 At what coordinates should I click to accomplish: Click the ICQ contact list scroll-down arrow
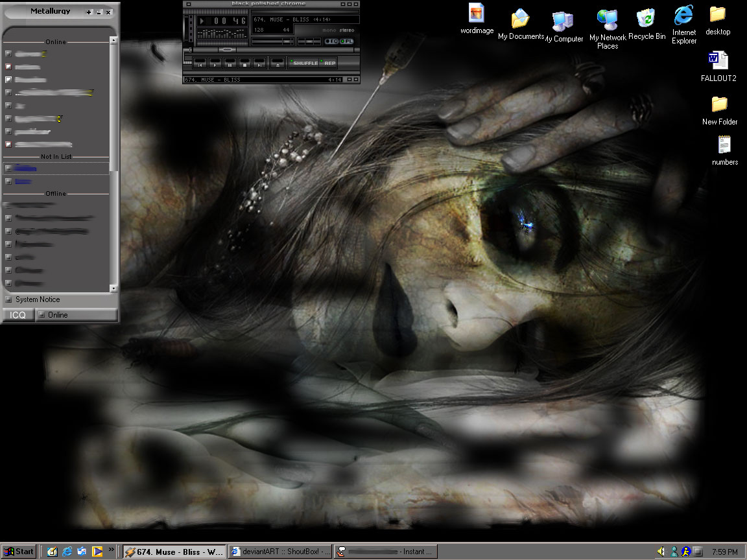pyautogui.click(x=113, y=288)
